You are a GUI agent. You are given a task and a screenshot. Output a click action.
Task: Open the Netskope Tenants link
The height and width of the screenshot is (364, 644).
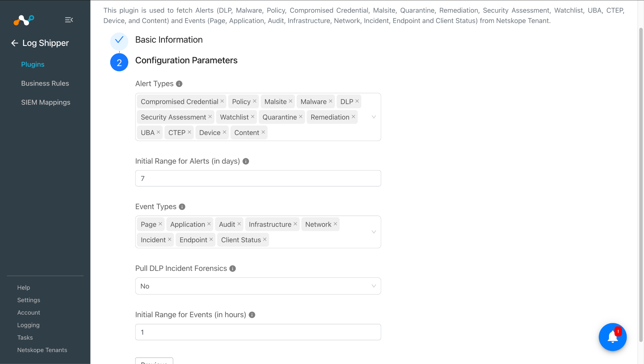[x=42, y=350]
